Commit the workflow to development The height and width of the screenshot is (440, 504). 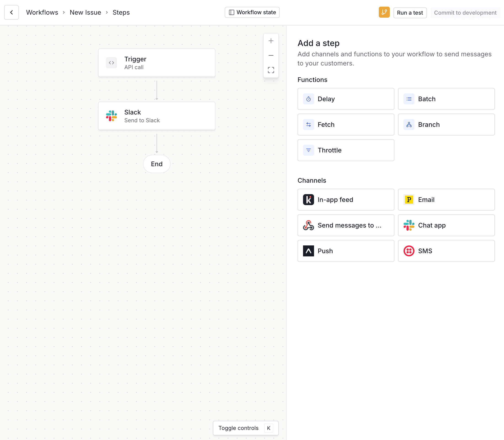tap(465, 13)
